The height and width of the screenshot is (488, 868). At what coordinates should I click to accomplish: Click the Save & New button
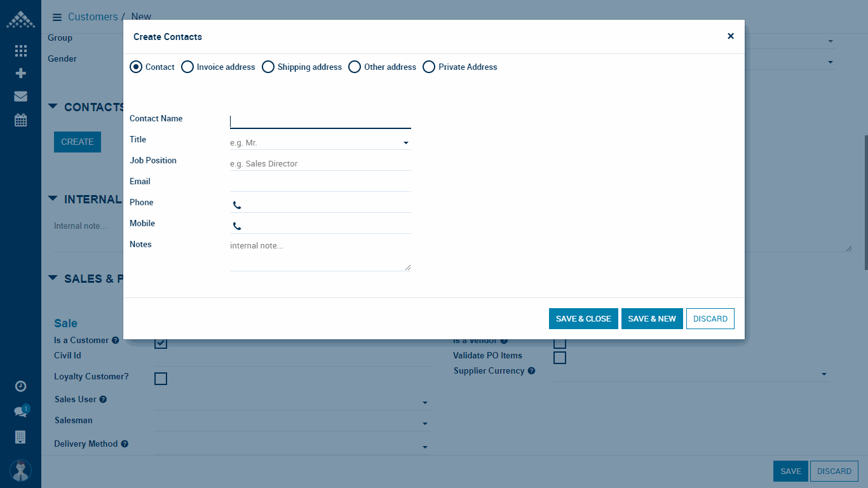[x=651, y=319]
